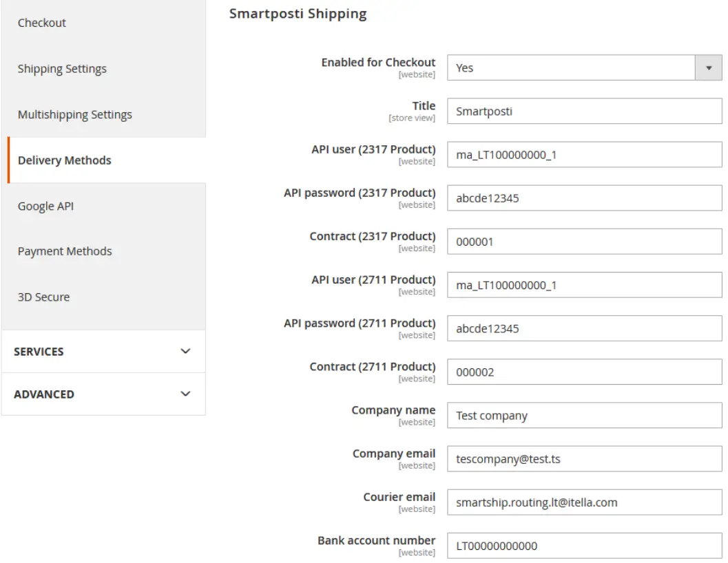Click the Courier email label
This screenshot has width=728, height=563.
click(x=399, y=497)
